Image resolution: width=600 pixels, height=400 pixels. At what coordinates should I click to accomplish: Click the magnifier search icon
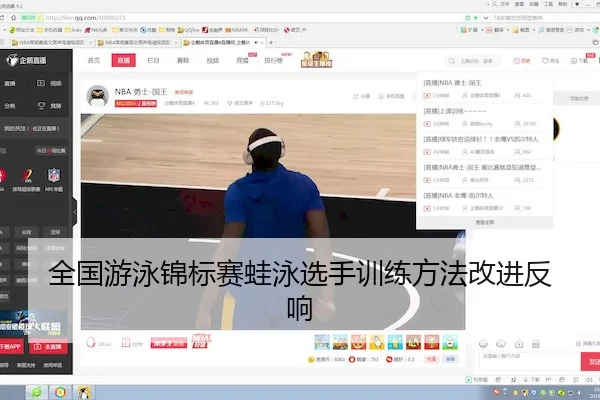point(452,61)
